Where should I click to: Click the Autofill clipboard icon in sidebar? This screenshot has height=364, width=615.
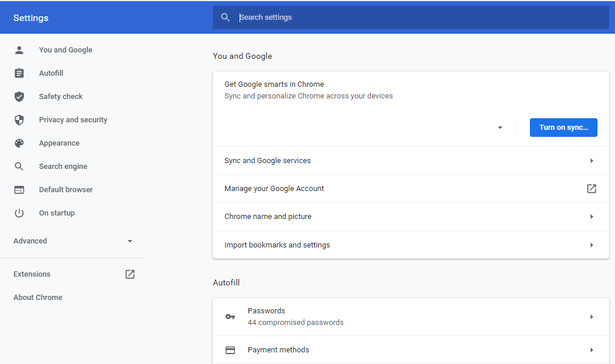19,73
